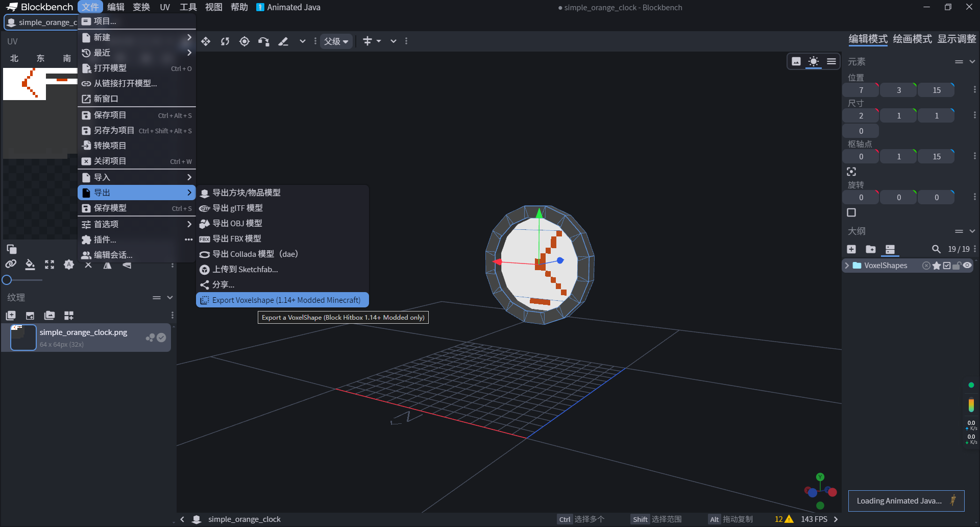
Task: Choose 导出 glTF 模型 export option
Action: point(282,208)
